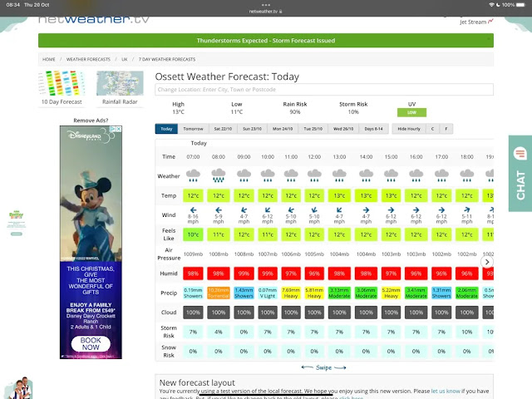The image size is (532, 399).
Task: Click the Jet Stream link
Action: click(x=476, y=22)
